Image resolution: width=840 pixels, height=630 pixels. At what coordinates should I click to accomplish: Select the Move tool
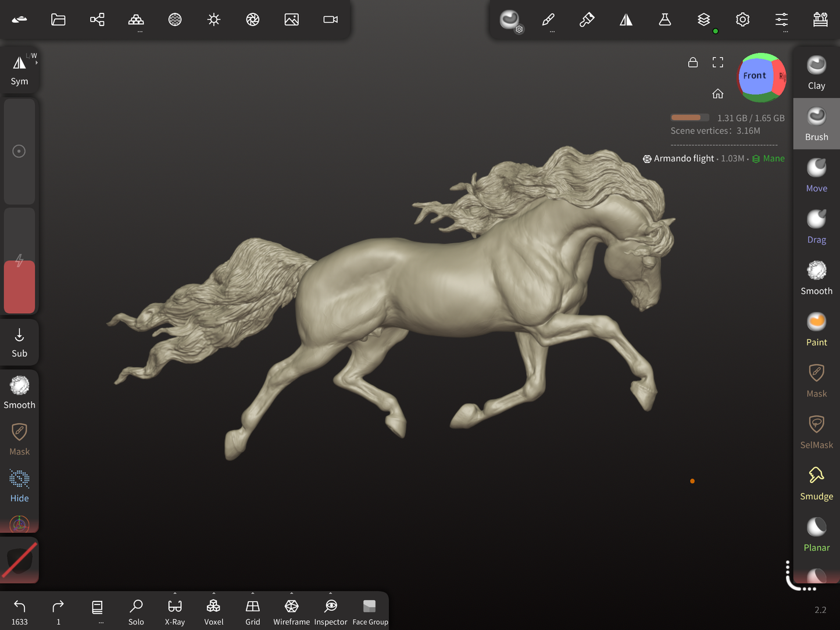[x=816, y=175]
